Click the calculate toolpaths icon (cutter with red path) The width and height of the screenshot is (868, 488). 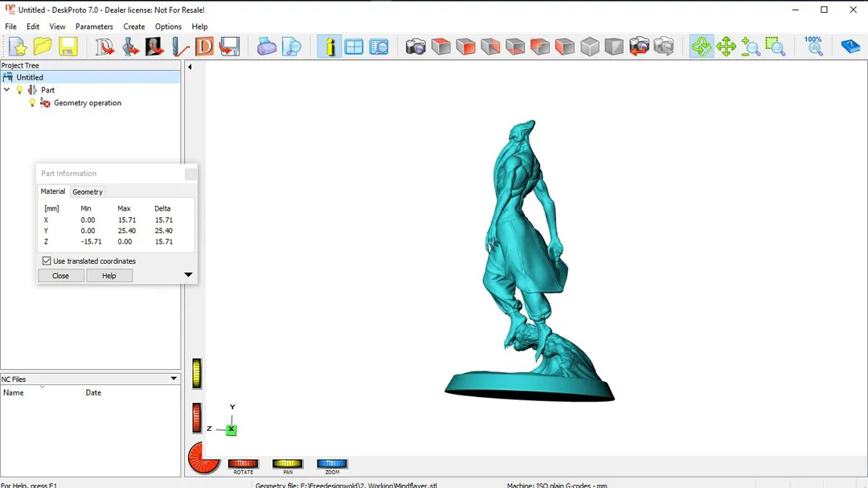(180, 47)
